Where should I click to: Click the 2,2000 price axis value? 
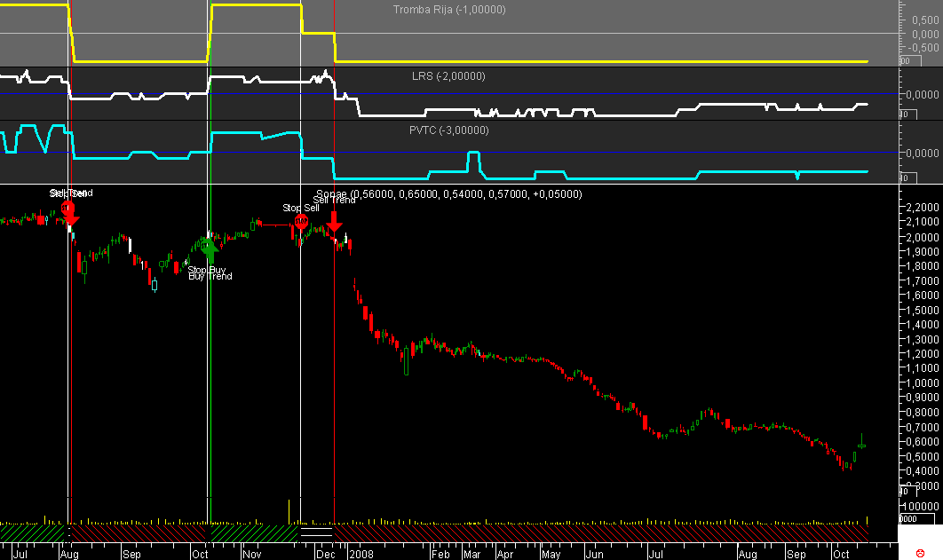pos(923,208)
